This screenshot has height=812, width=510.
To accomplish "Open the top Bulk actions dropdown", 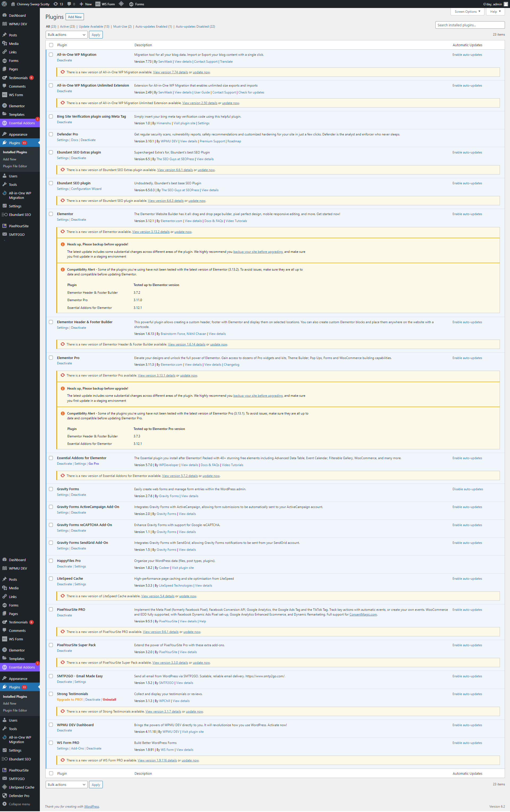I will (x=66, y=35).
